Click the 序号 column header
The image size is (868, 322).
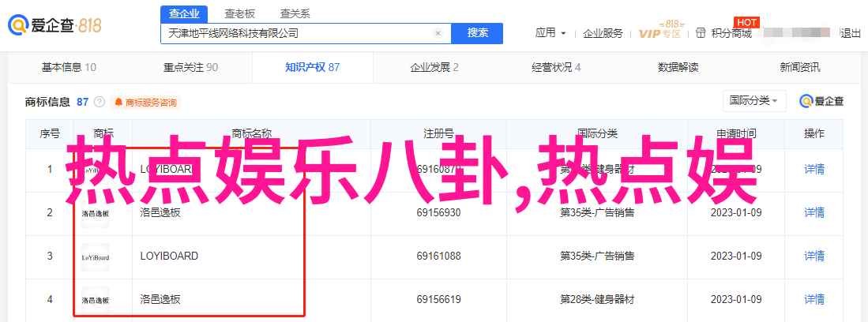(49, 133)
